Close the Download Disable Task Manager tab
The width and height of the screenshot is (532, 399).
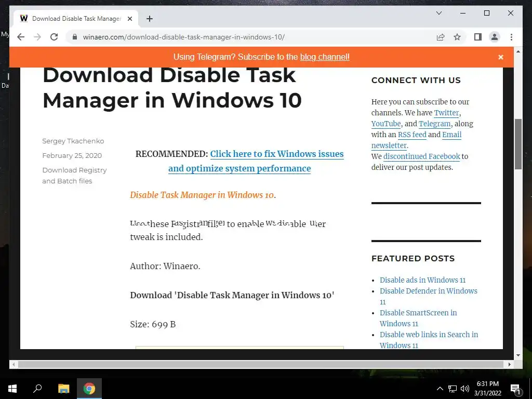129,19
